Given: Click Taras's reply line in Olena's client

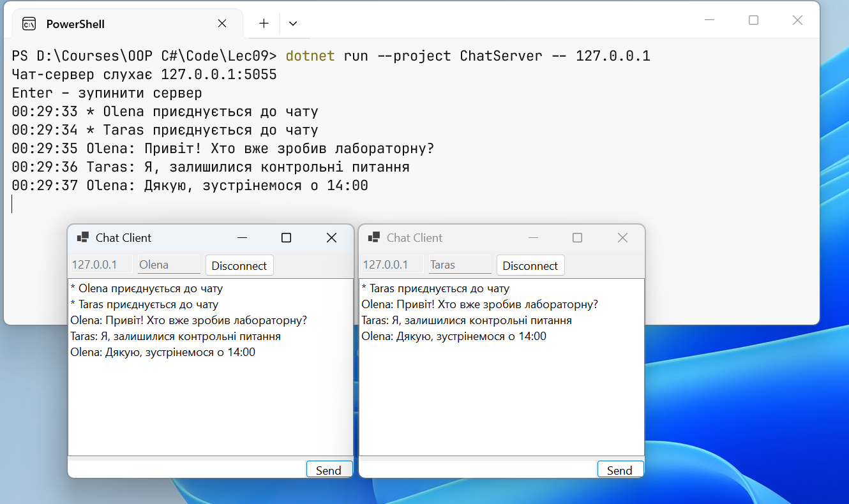Looking at the screenshot, I should click(x=176, y=336).
